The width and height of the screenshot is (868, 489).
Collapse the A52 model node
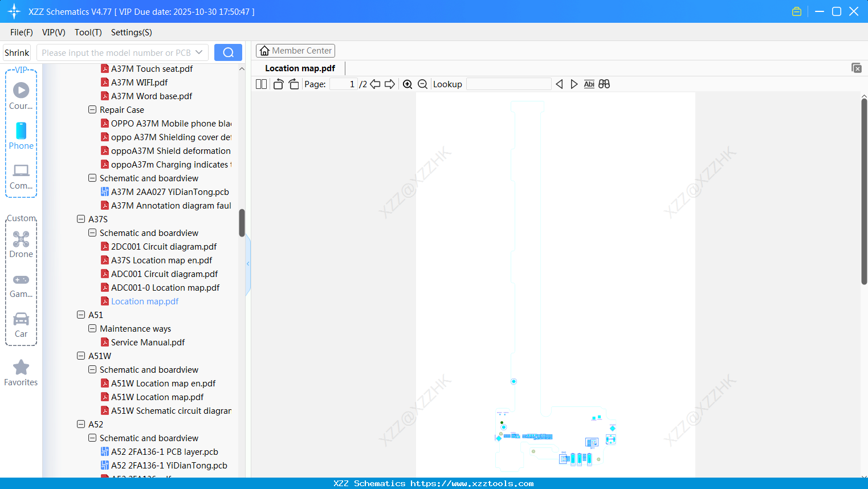click(x=81, y=424)
